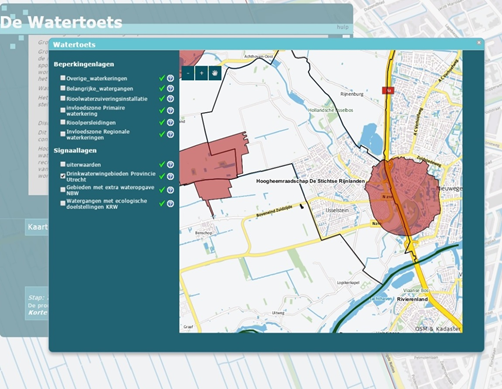The height and width of the screenshot is (389, 502).
Task: Click green checkmark beside Watergangen KRW layer
Action: pos(162,203)
